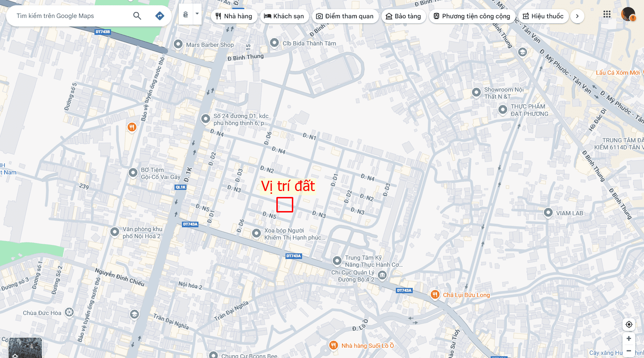Click the Mars Barber Shop pin
644x358 pixels.
[x=178, y=44]
